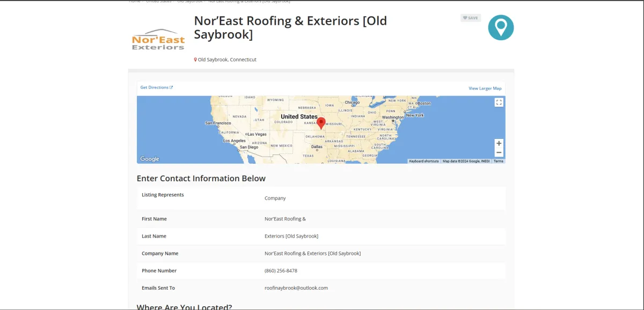Select phone number (860) 256-8478
The height and width of the screenshot is (310, 644).
coord(281,271)
